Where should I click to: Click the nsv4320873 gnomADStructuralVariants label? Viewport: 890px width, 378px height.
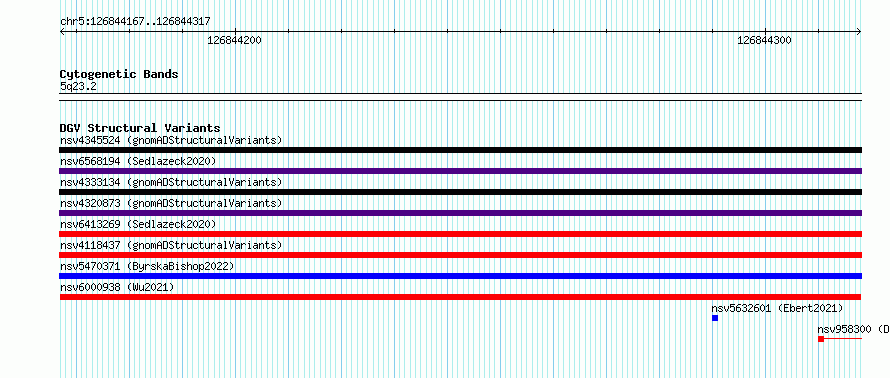click(171, 203)
